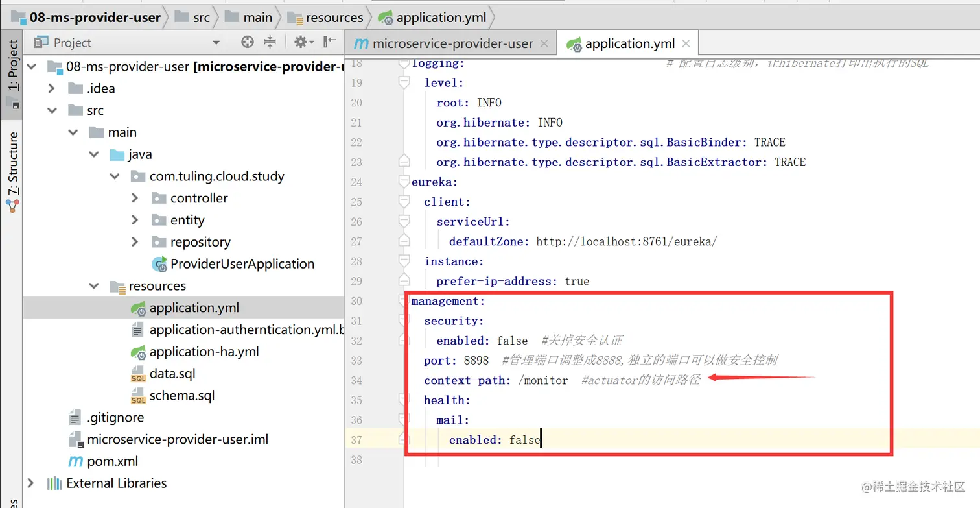Image resolution: width=980 pixels, height=508 pixels.
Task: Click the BasicExtractor: TRACE line
Action: click(621, 162)
